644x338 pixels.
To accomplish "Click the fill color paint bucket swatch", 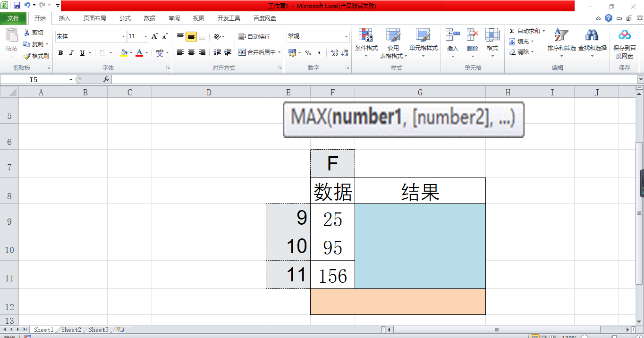I will point(124,53).
